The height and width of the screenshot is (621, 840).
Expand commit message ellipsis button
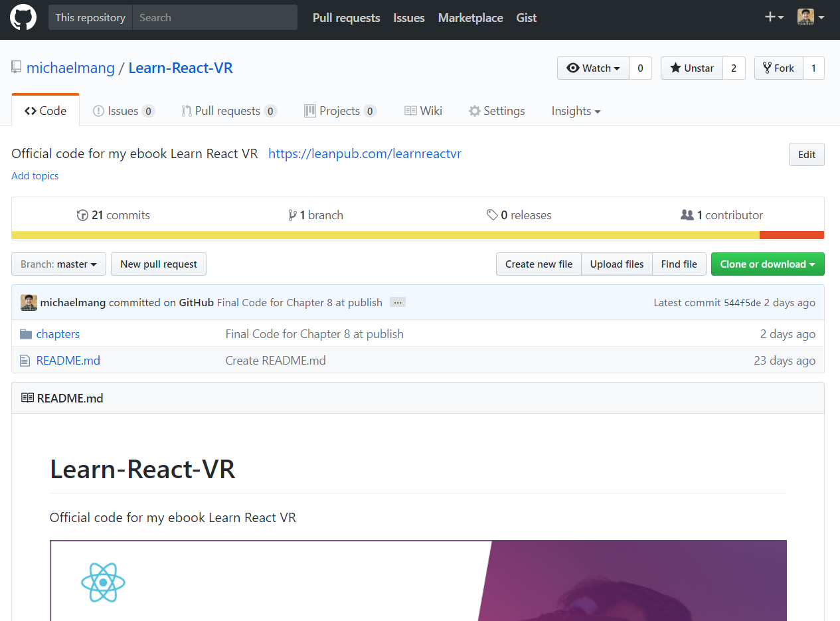click(x=397, y=302)
